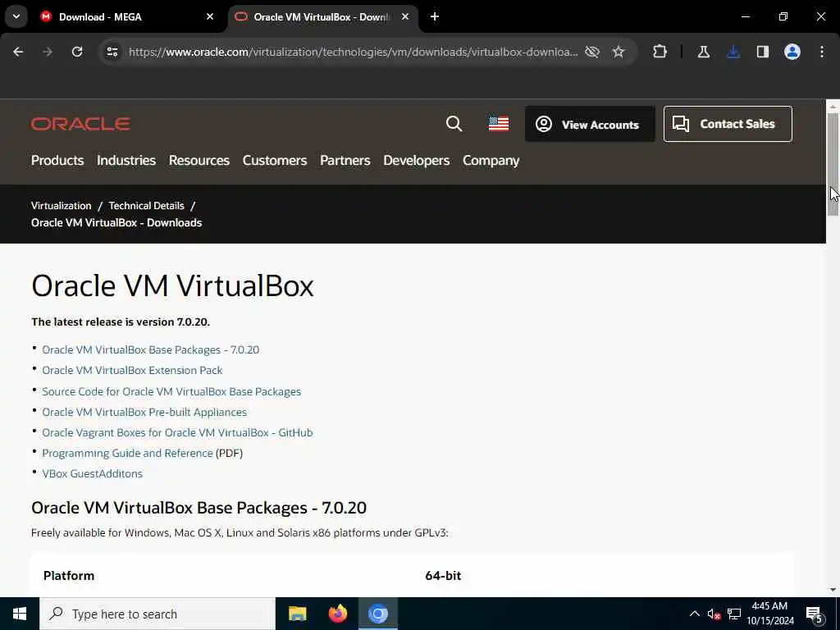Open File Explorer from the taskbar
840x630 pixels.
tap(297, 614)
